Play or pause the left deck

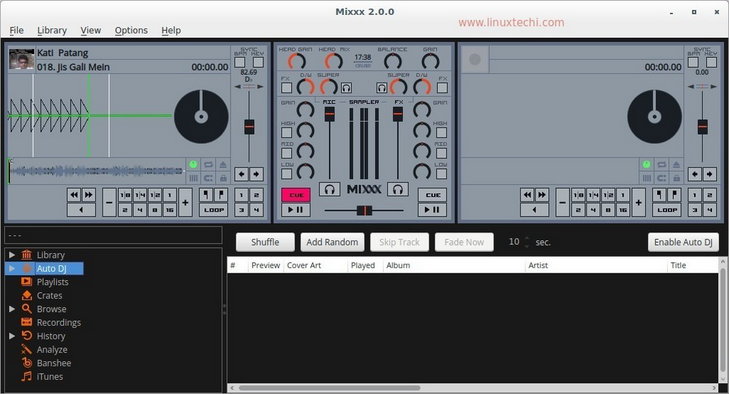pyautogui.click(x=296, y=210)
